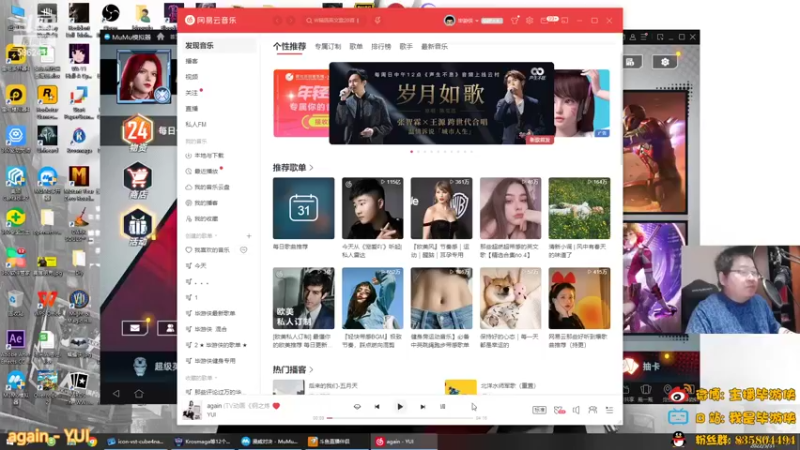Switch to again - YUI taskbar item
This screenshot has height=450, width=800.
point(403,441)
